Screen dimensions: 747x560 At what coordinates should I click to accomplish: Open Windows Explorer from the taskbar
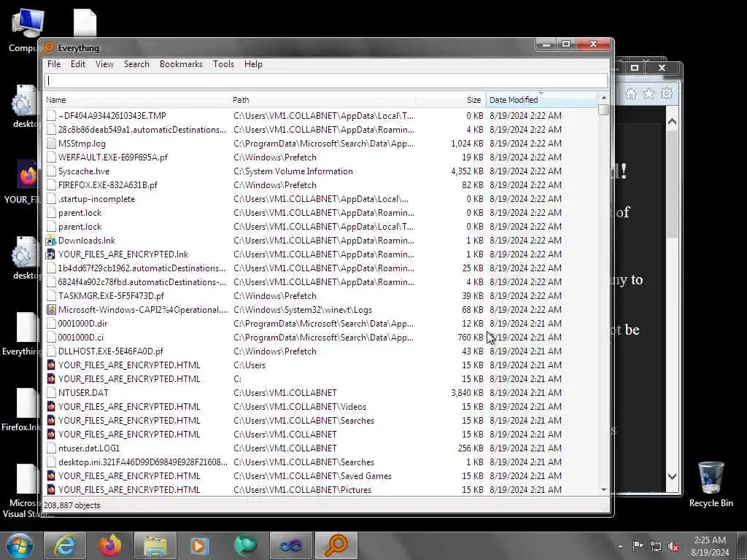click(x=155, y=545)
